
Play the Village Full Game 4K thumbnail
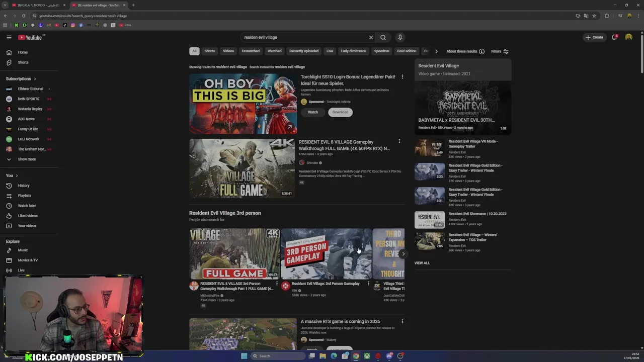click(242, 168)
